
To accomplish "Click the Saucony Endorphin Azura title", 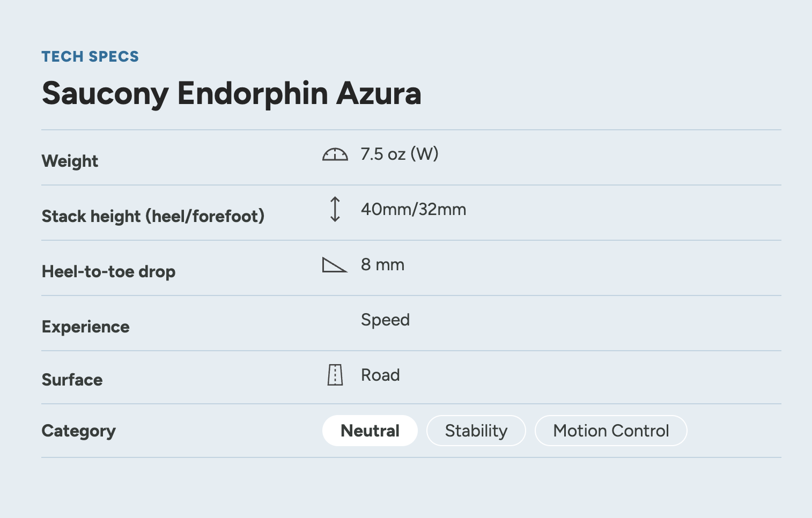I will click(x=232, y=94).
